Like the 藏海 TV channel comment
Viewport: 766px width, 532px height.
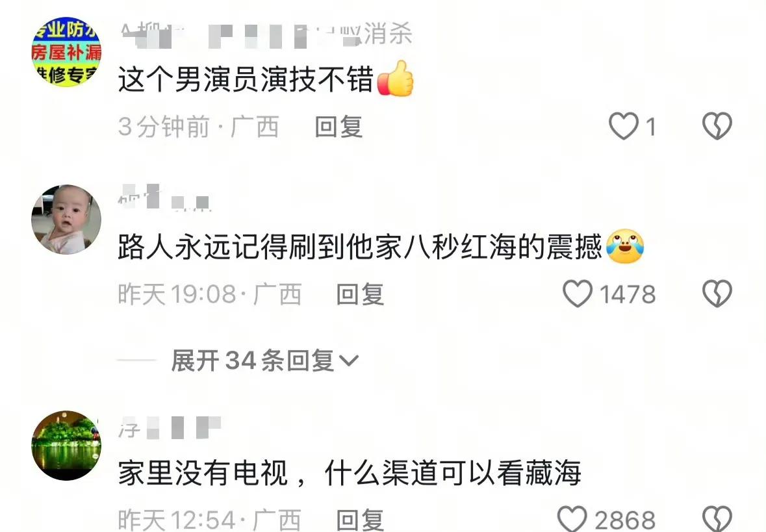(x=572, y=519)
